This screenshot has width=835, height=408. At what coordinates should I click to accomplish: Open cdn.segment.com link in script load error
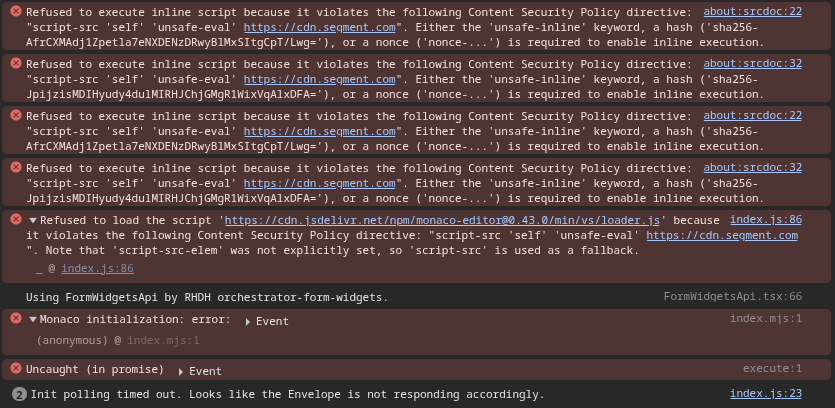tap(721, 236)
